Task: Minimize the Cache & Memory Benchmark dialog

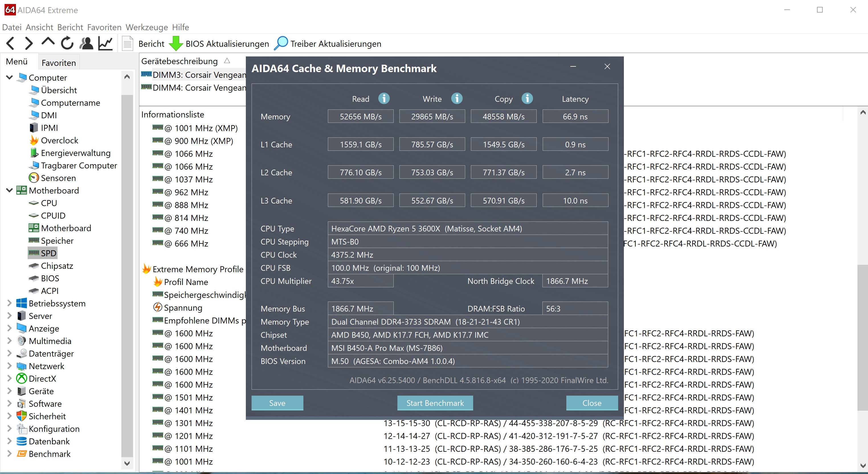Action: point(573,66)
